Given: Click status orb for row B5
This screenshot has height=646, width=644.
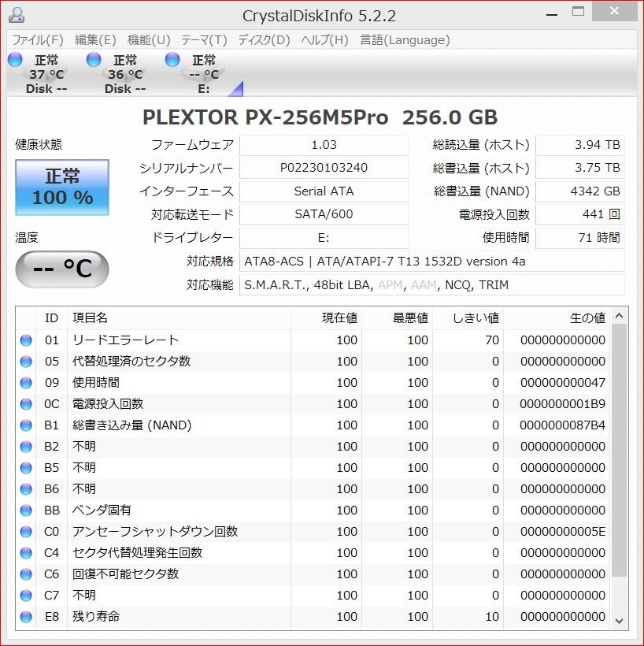Looking at the screenshot, I should tap(26, 468).
